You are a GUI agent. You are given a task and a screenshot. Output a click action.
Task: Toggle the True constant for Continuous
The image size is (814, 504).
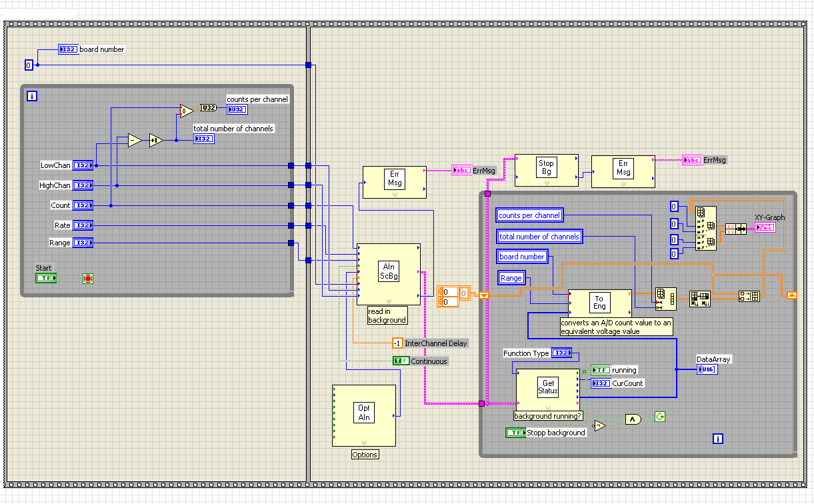click(401, 361)
